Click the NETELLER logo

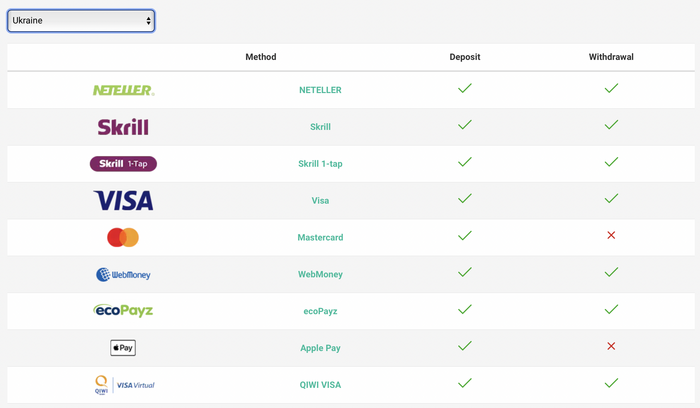click(x=124, y=90)
